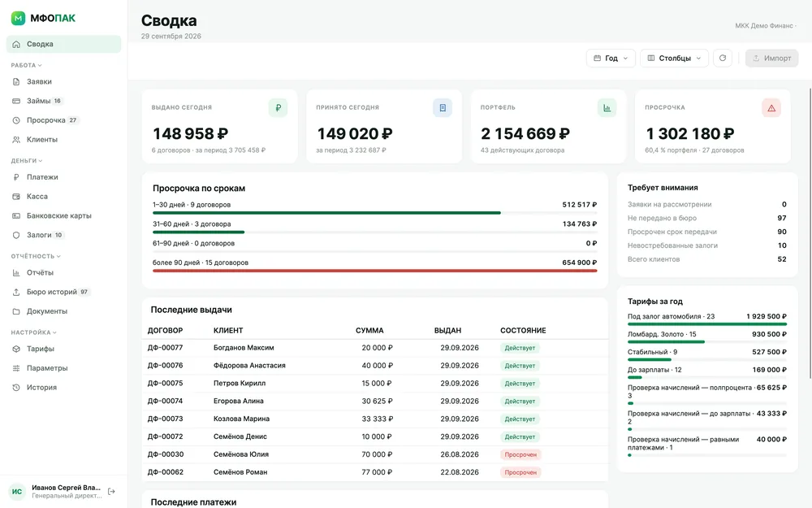Click the refresh icon button
Image resolution: width=812 pixels, height=508 pixels.
723,58
